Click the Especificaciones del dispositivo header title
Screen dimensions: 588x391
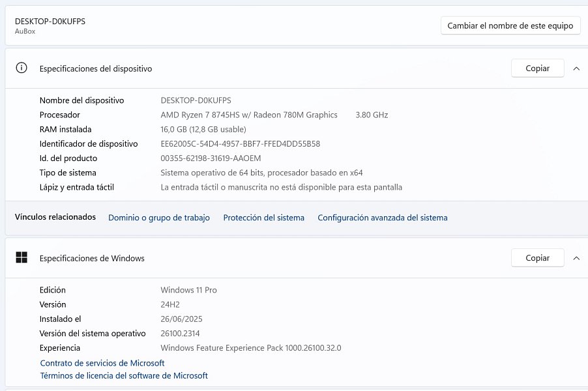click(x=96, y=68)
